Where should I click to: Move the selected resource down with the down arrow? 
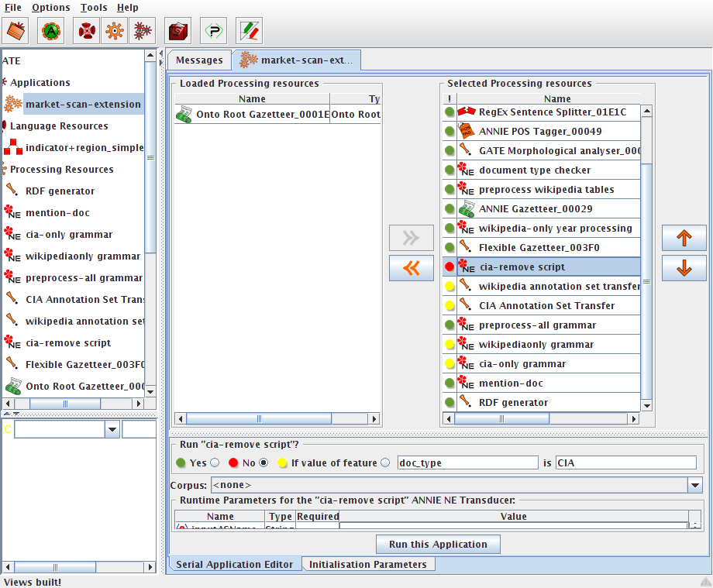pyautogui.click(x=684, y=268)
